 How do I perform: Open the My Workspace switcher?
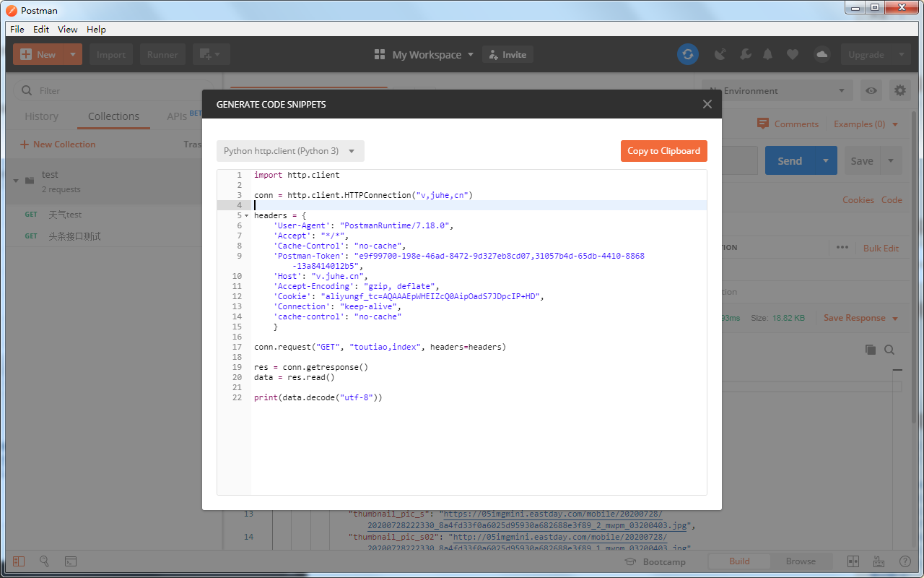click(x=424, y=54)
